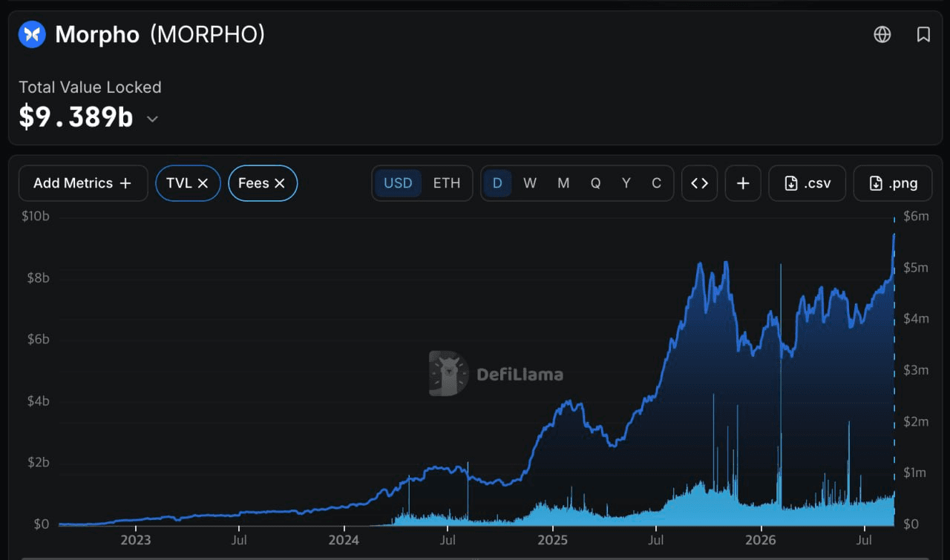The height and width of the screenshot is (560, 950).
Task: Expand the Total Value Locked chevron
Action: pyautogui.click(x=152, y=119)
